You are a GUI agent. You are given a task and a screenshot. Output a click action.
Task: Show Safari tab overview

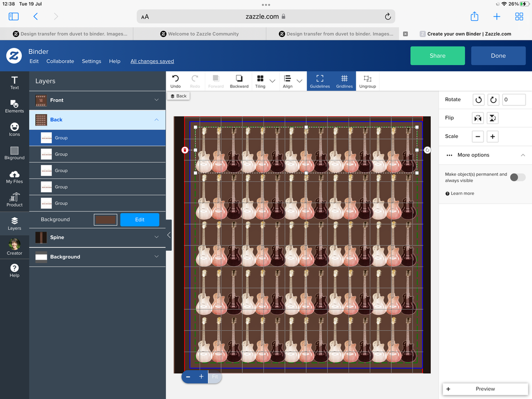pyautogui.click(x=519, y=17)
